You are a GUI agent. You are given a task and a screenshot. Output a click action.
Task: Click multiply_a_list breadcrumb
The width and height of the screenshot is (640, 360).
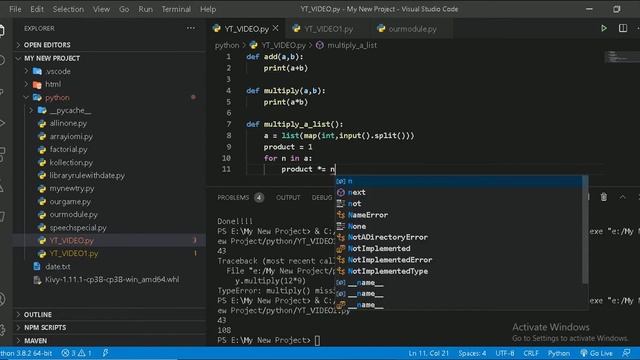coord(347,45)
